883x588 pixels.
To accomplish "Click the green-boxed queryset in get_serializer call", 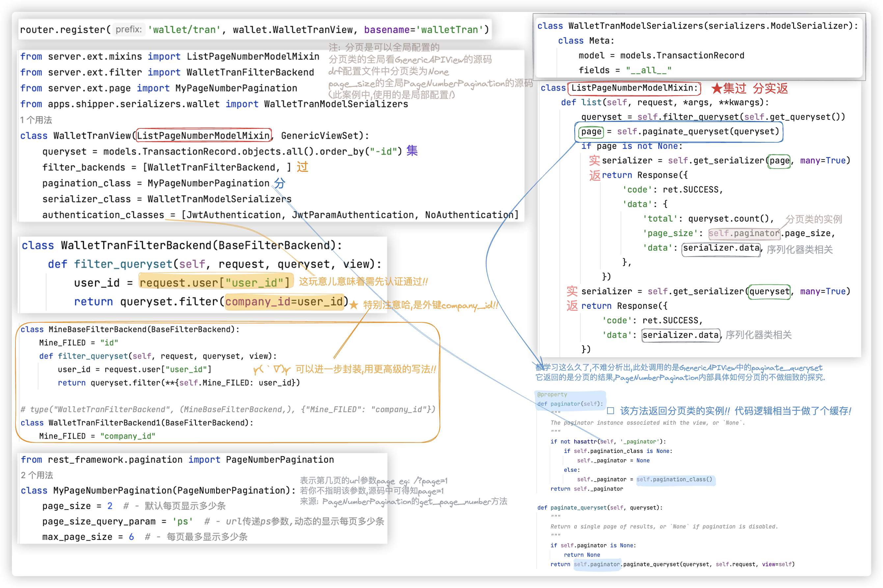I will [x=769, y=291].
